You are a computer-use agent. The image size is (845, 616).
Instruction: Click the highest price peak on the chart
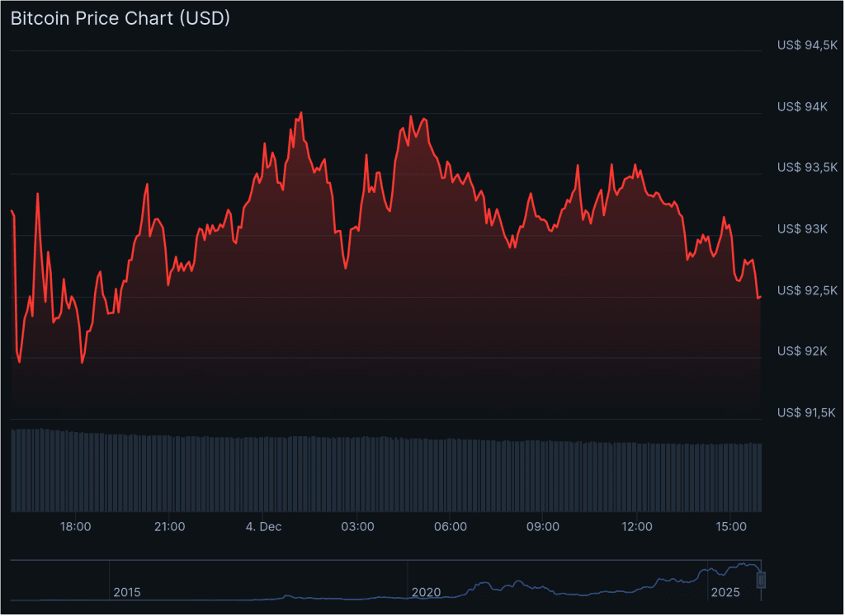click(x=302, y=111)
